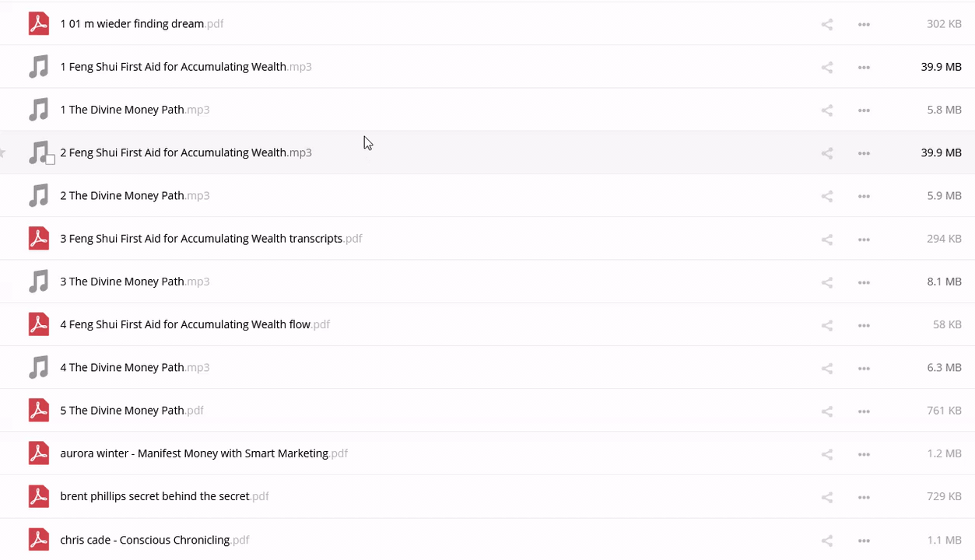The height and width of the screenshot is (560, 975).
Task: Click share icon for 5 The Divine Money Path.pdf
Action: coord(826,411)
